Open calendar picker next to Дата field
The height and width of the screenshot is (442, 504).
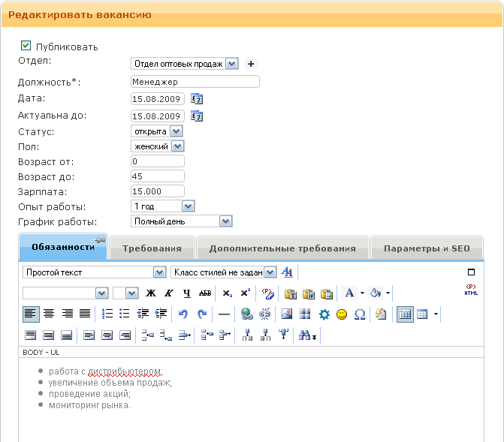(197, 99)
